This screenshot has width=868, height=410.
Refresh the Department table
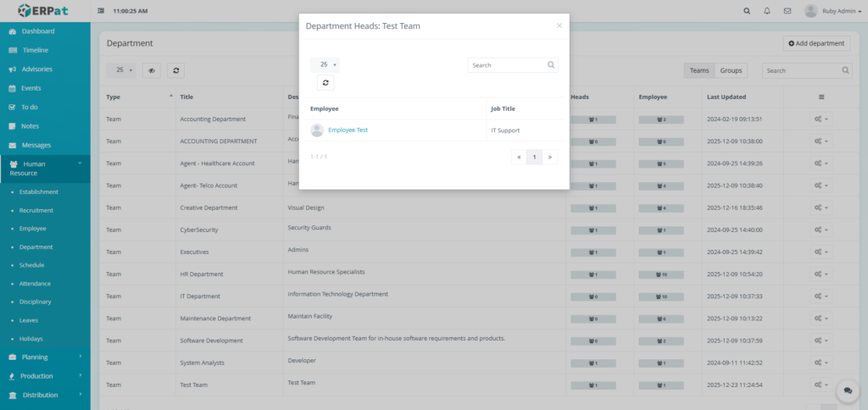[175, 71]
